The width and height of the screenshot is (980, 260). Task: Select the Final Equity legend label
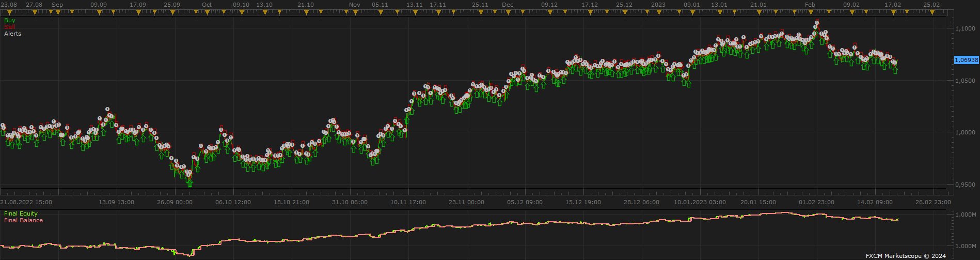tap(21, 213)
